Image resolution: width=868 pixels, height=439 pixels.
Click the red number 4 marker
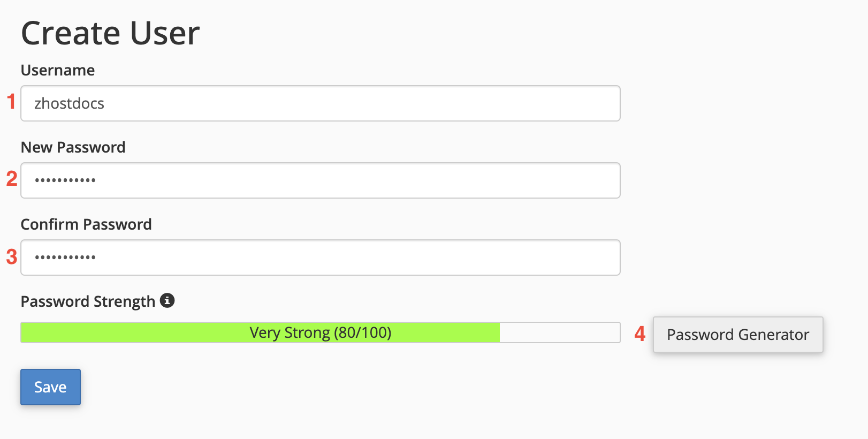coord(639,334)
